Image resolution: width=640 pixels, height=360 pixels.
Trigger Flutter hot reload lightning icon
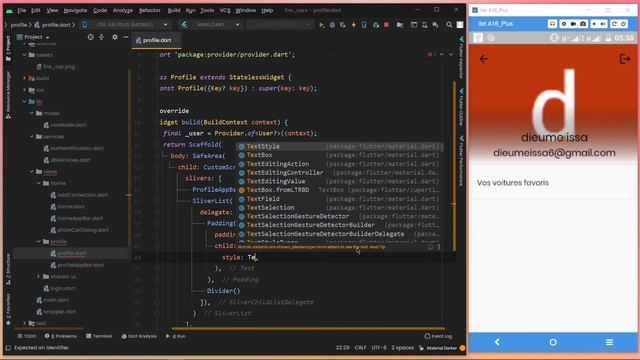353,25
